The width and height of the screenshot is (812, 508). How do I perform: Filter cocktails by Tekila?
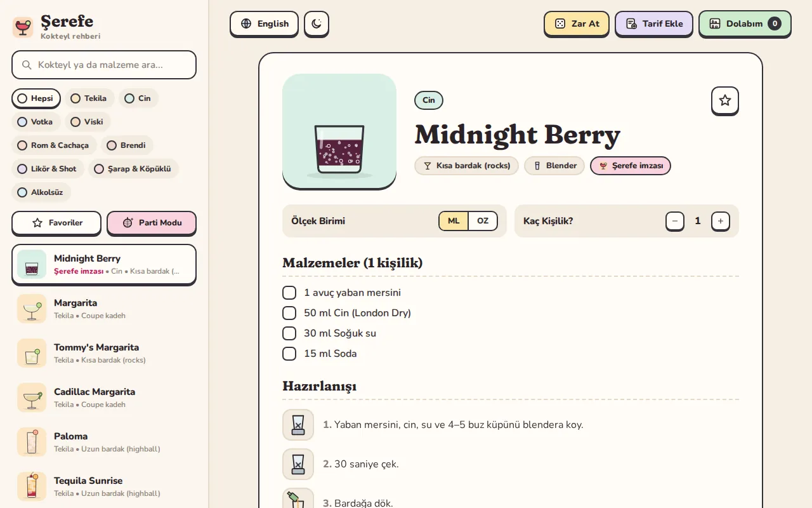point(89,98)
